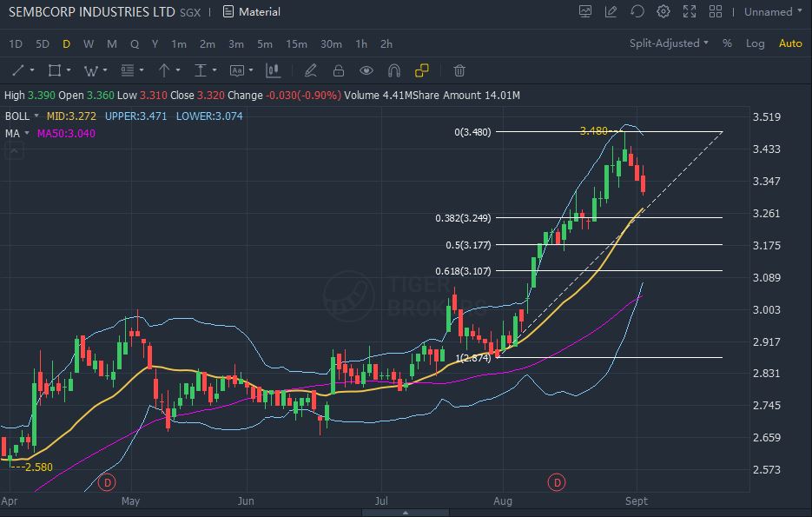Select the text annotation tool
The width and height of the screenshot is (812, 517).
(237, 70)
